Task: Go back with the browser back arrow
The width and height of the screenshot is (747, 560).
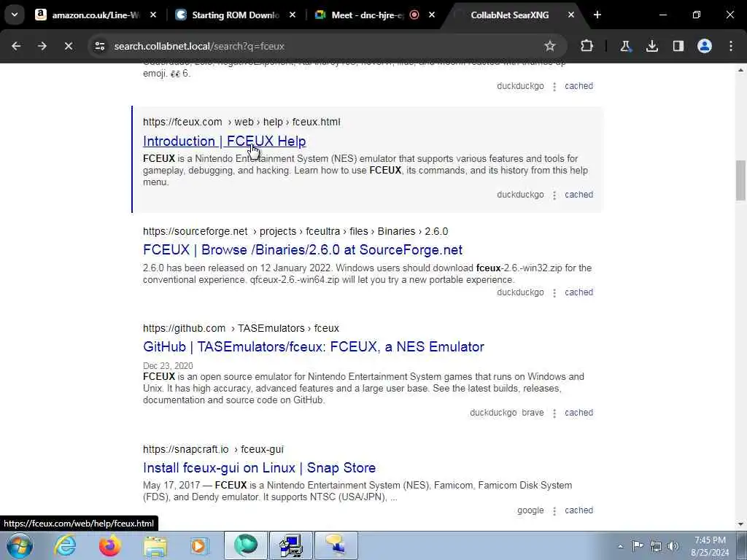Action: 16,46
